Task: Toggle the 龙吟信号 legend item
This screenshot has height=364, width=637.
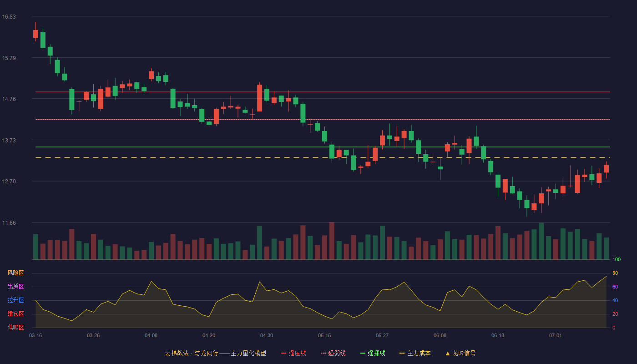Action: pos(460,353)
